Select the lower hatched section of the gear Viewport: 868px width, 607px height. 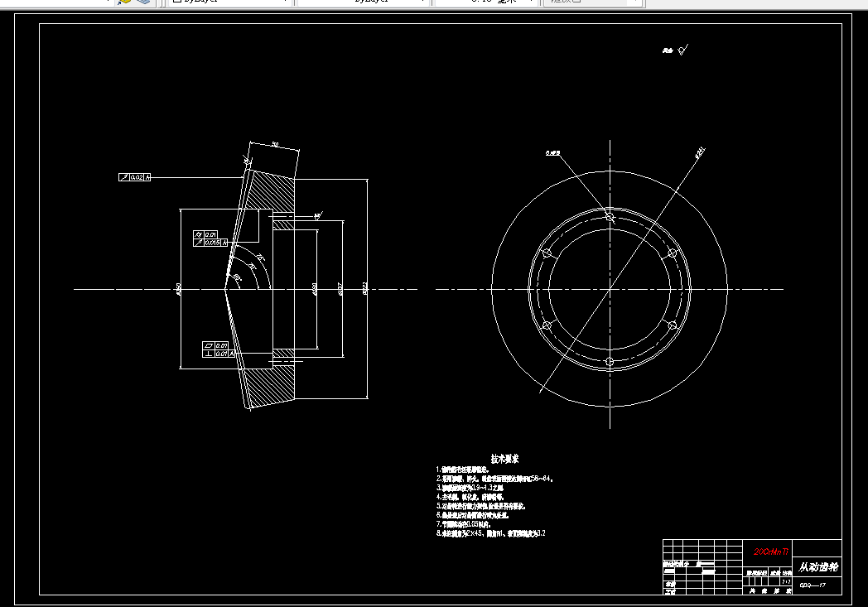[x=272, y=386]
